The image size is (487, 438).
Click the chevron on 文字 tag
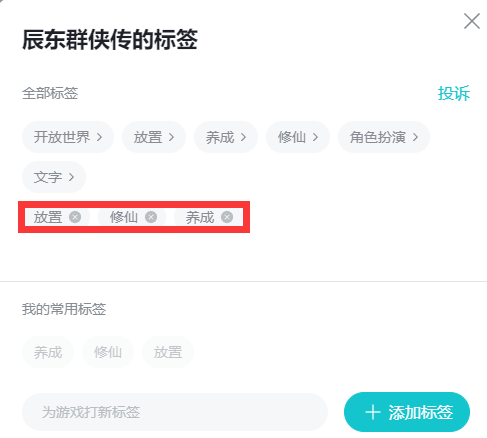click(x=71, y=177)
